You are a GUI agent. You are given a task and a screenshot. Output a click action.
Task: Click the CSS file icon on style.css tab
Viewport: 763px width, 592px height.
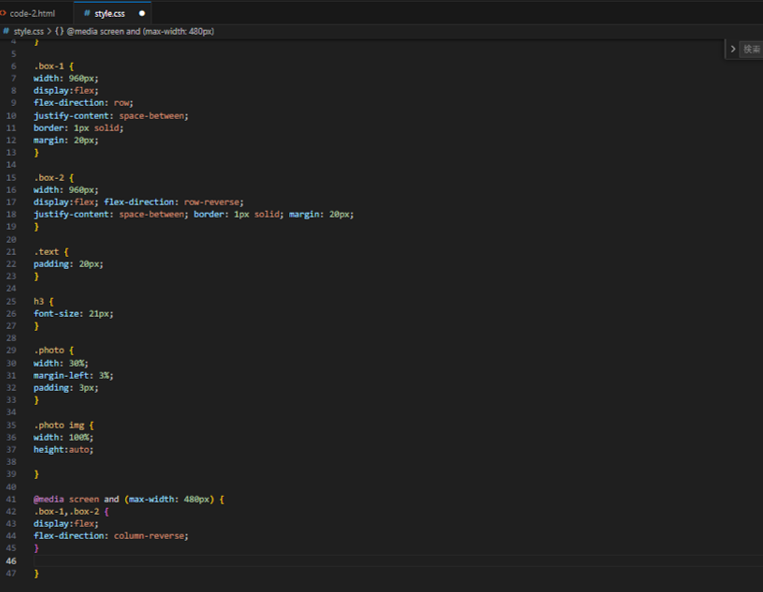pos(87,14)
